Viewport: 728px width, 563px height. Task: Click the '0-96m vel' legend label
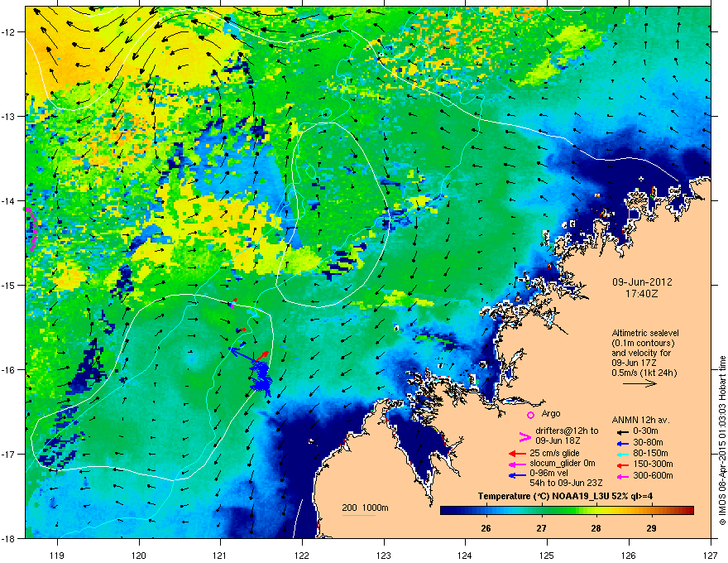pyautogui.click(x=548, y=473)
